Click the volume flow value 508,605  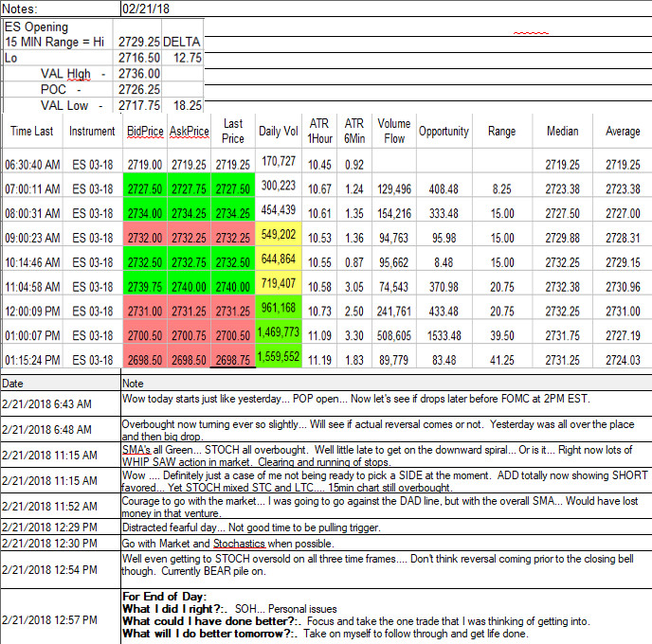point(394,335)
